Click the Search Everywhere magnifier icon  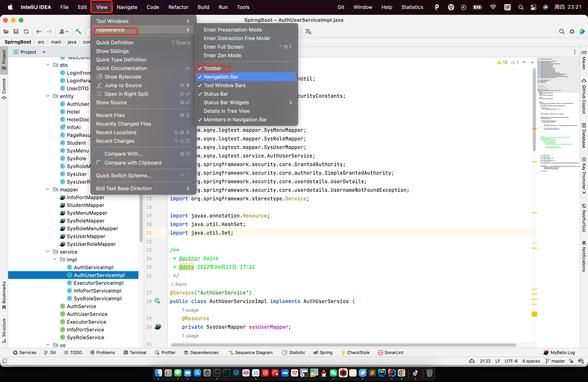point(562,32)
